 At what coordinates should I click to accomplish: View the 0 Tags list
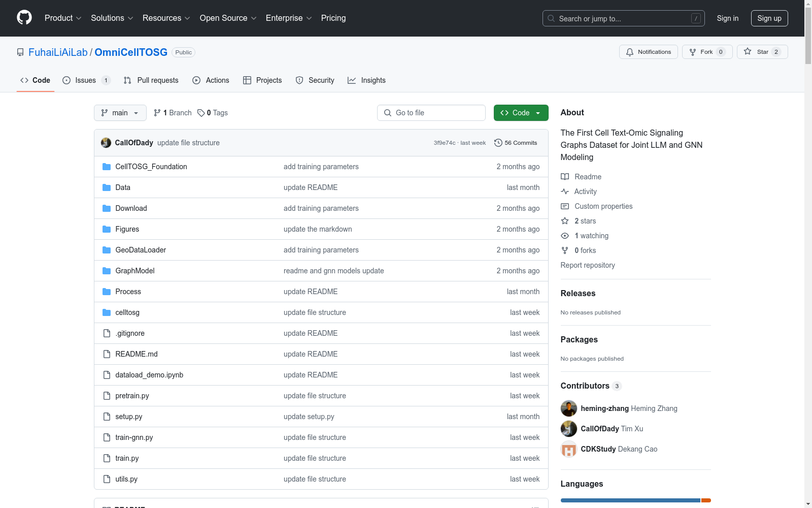tap(213, 113)
